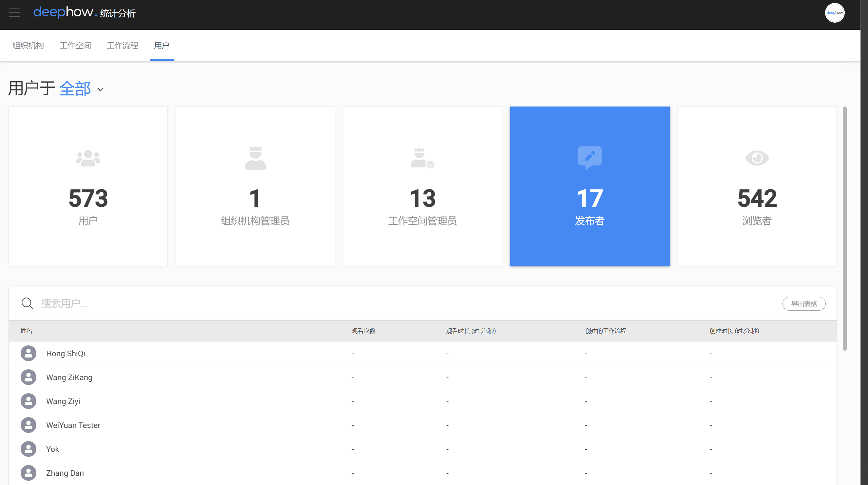Click the workspace admin icon above 13

(x=423, y=158)
